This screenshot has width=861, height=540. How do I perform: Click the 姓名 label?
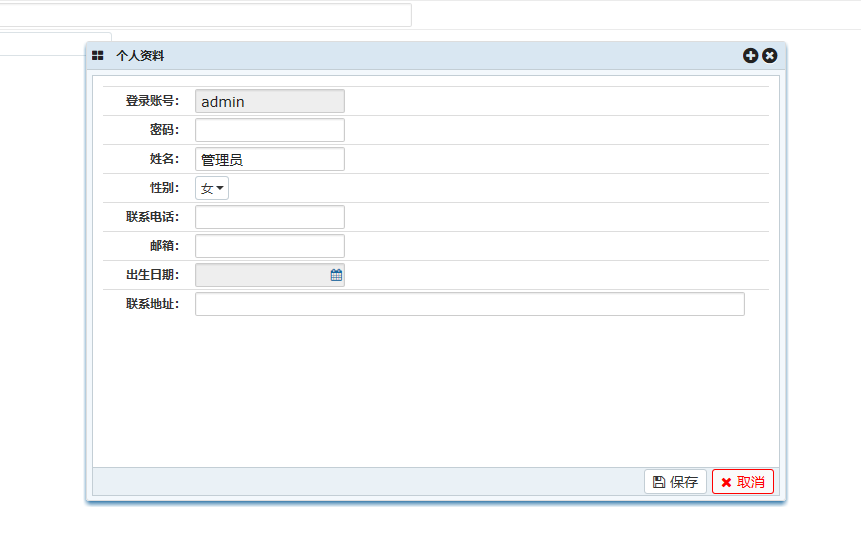pos(164,159)
